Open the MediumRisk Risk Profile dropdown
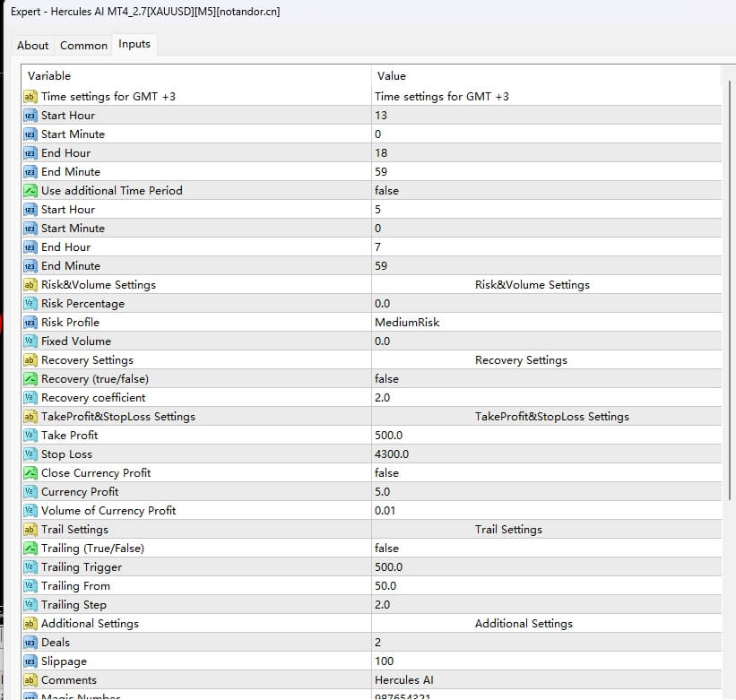Viewport: 736px width, 700px height. coord(408,323)
